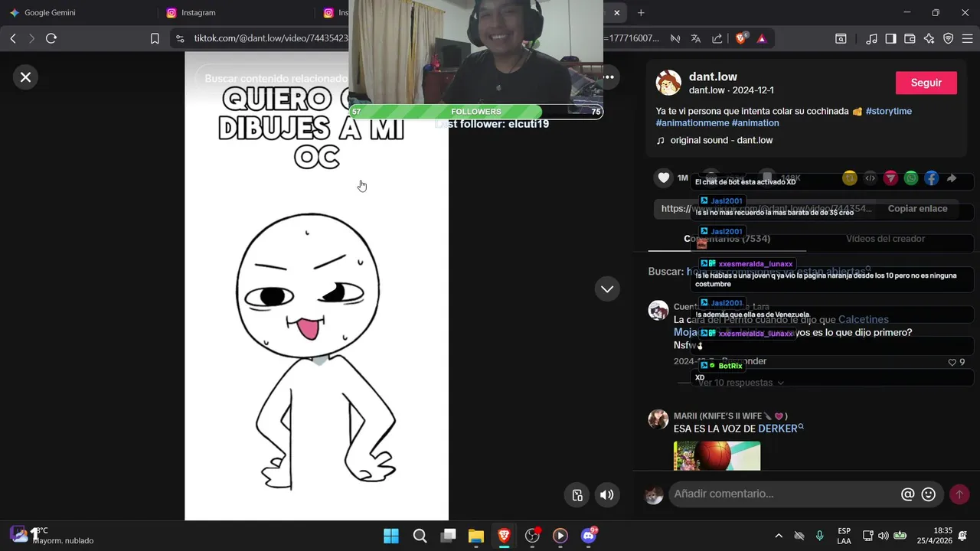The height and width of the screenshot is (551, 980).
Task: Go to next video down arrow
Action: tap(607, 289)
